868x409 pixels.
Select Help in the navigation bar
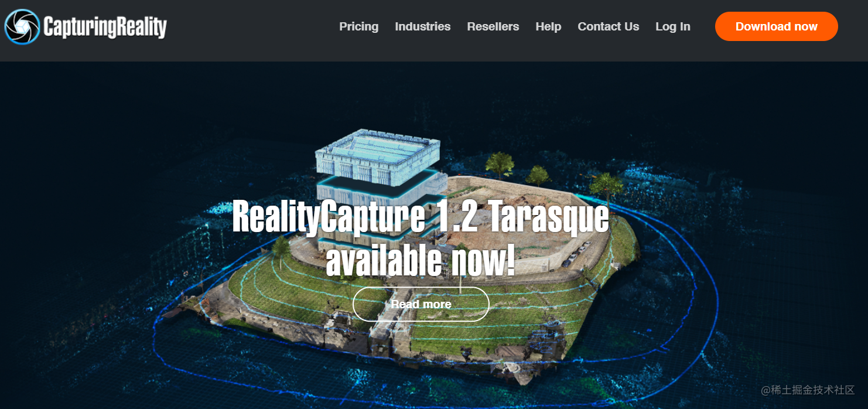coord(548,26)
